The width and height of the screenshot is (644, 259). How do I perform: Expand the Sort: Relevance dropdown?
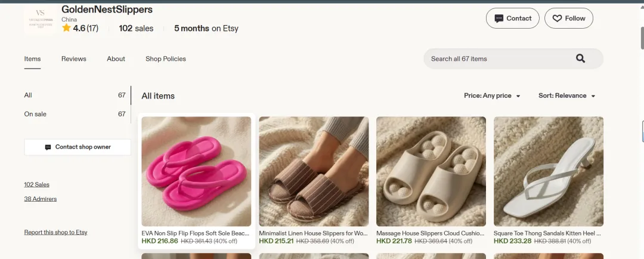coord(567,96)
